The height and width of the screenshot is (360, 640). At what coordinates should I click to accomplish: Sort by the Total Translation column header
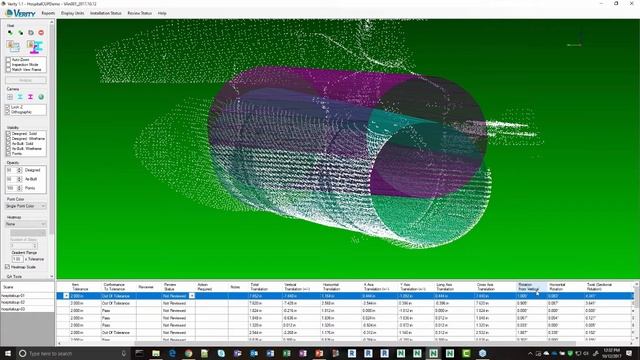pyautogui.click(x=265, y=287)
